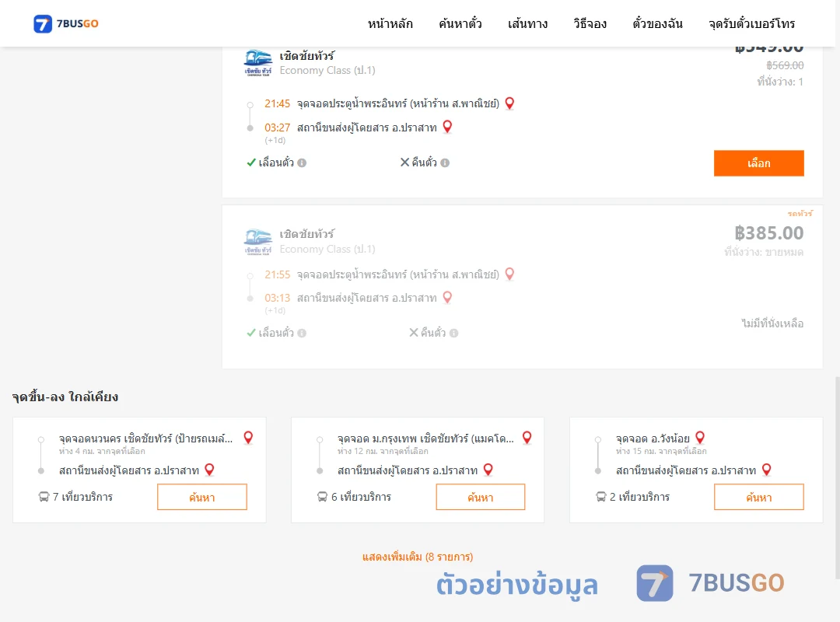Show info icon next to เลื่อนตั๋ว in first trip

(x=302, y=162)
